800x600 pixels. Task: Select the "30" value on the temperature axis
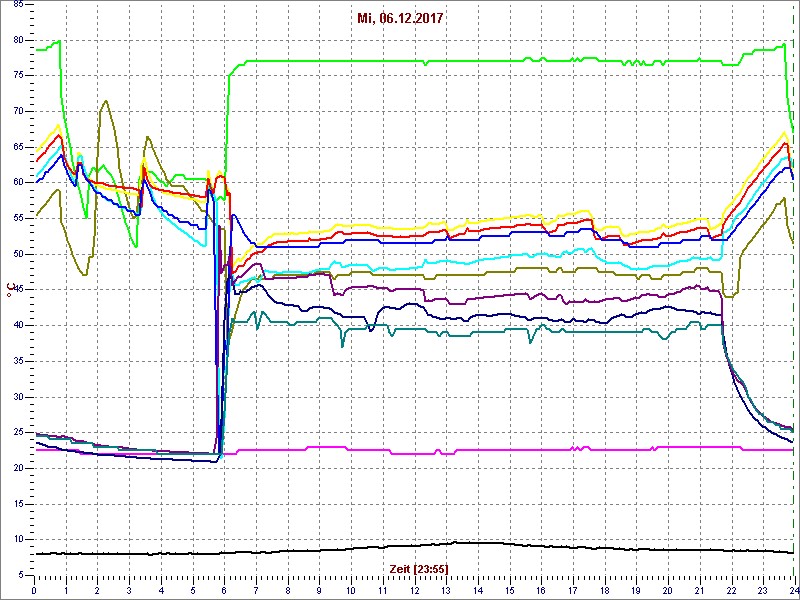click(x=18, y=397)
